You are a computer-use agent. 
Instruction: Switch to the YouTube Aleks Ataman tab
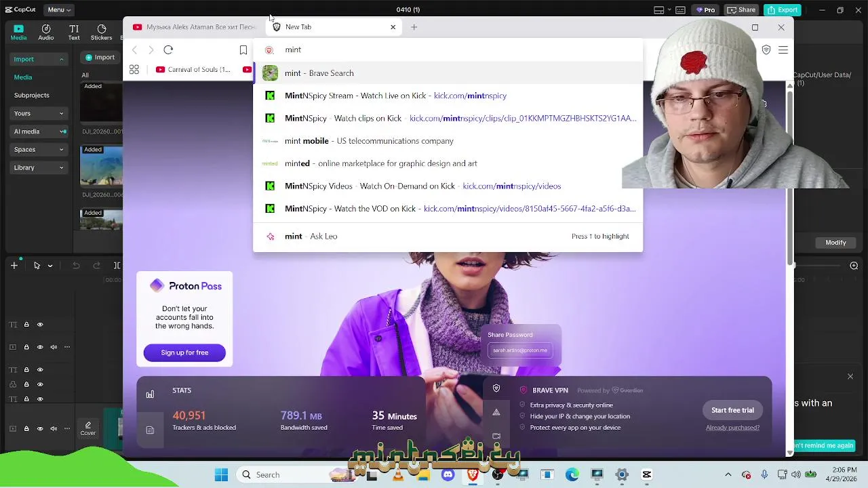coord(194,27)
